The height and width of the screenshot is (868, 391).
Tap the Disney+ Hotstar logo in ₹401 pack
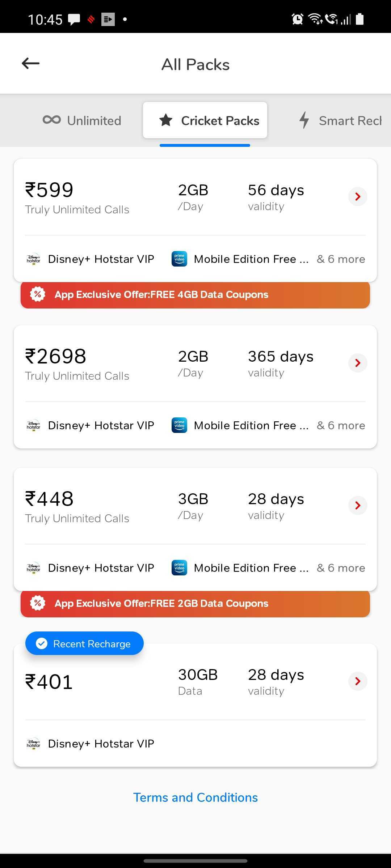pyautogui.click(x=34, y=744)
